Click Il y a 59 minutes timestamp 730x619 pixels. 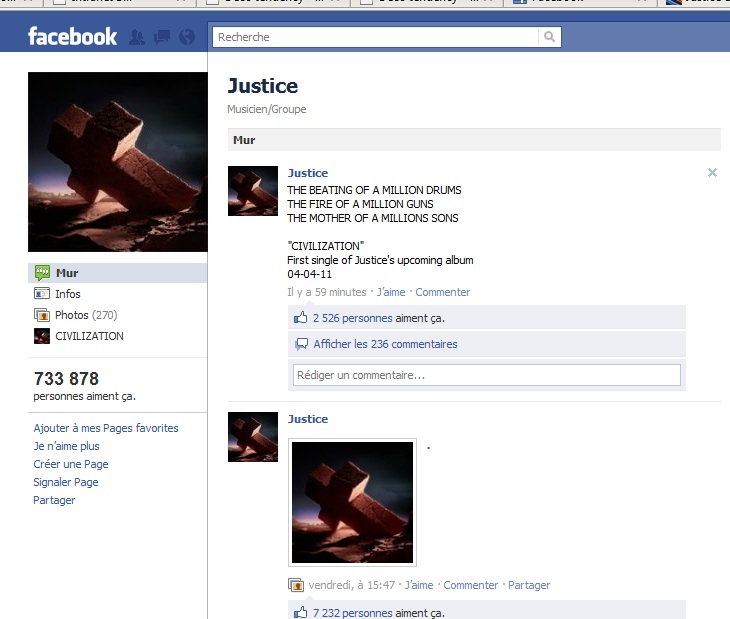(327, 292)
